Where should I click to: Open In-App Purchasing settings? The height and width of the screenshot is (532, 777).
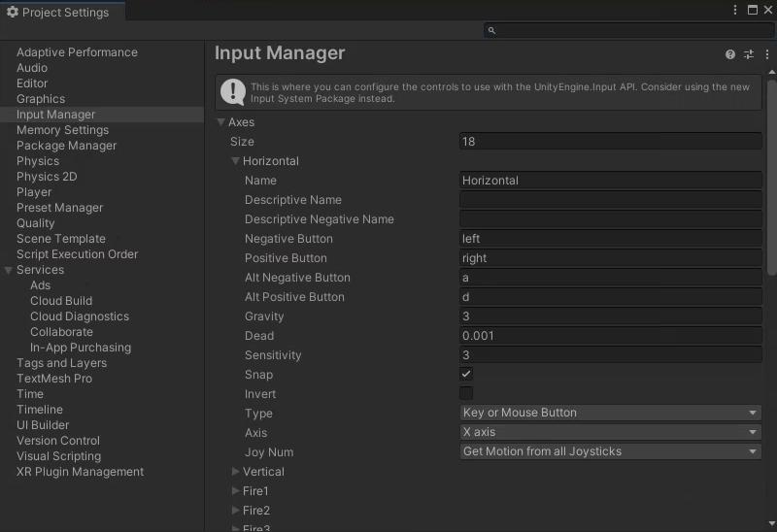click(81, 348)
